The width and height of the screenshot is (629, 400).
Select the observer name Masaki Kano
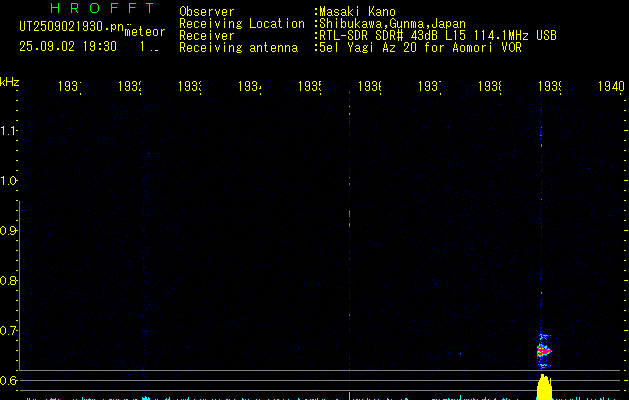(357, 11)
